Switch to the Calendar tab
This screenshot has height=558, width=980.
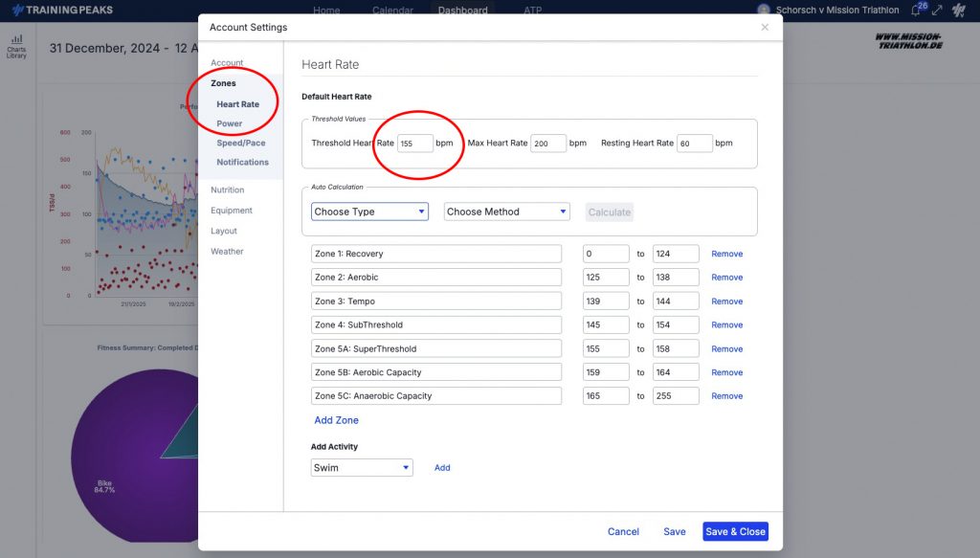(392, 10)
